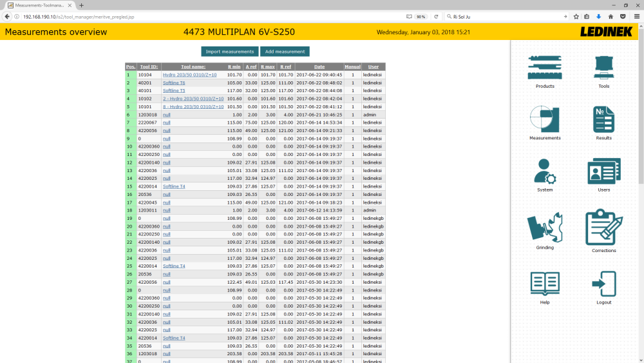
Task: Open the Measurements section icon
Action: point(545,119)
